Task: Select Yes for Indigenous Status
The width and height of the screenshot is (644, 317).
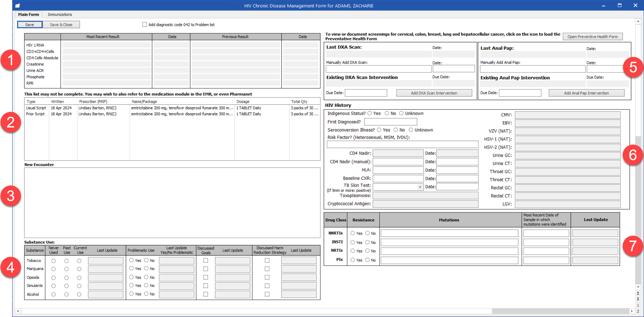Action: pos(370,113)
